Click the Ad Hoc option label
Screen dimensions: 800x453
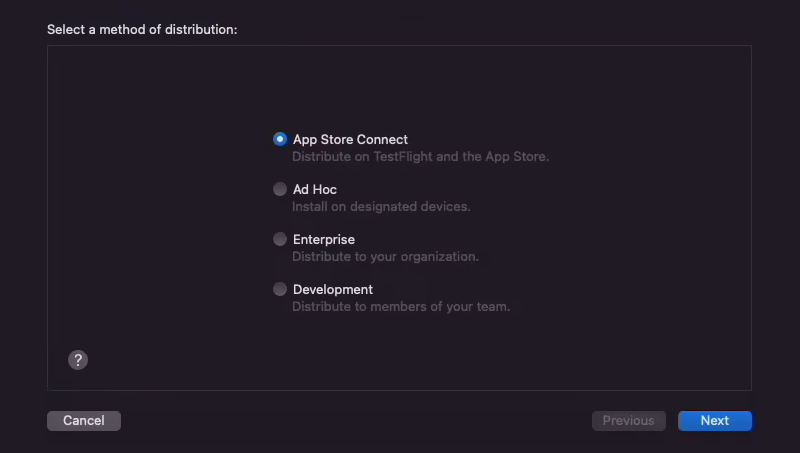tap(314, 190)
